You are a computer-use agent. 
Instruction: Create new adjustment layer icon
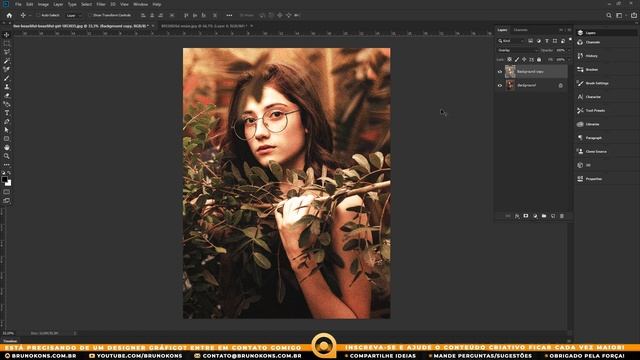tap(535, 216)
